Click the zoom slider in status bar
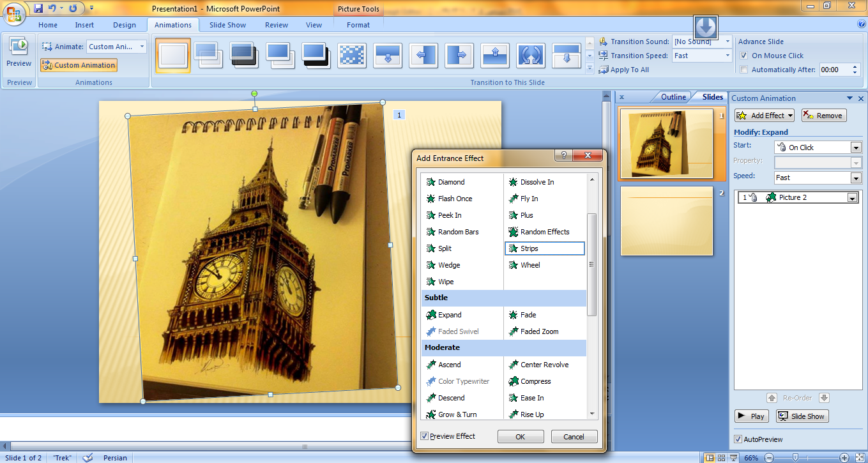Viewport: 868px width, 463px height. [795, 457]
